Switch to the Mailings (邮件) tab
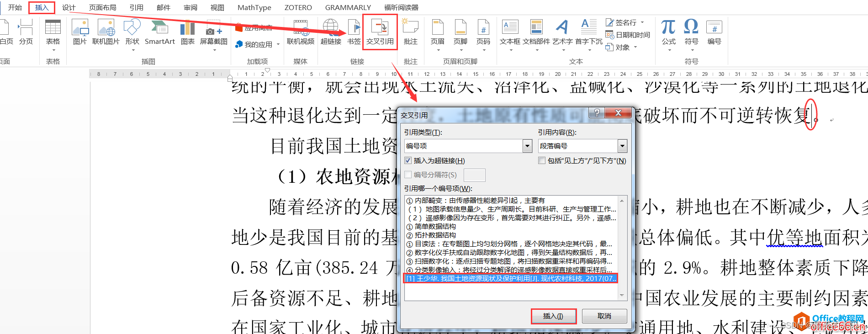 click(x=163, y=7)
